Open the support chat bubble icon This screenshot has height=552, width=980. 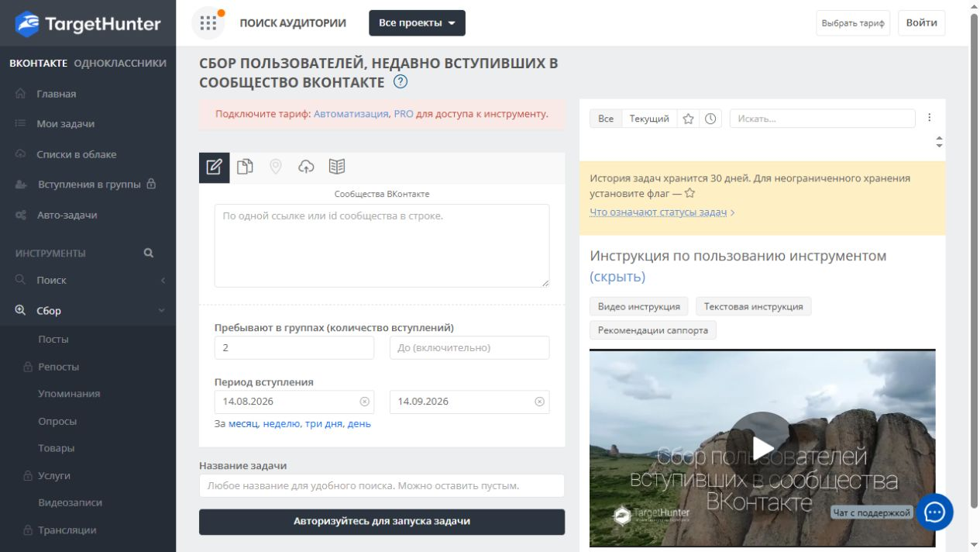(x=934, y=512)
